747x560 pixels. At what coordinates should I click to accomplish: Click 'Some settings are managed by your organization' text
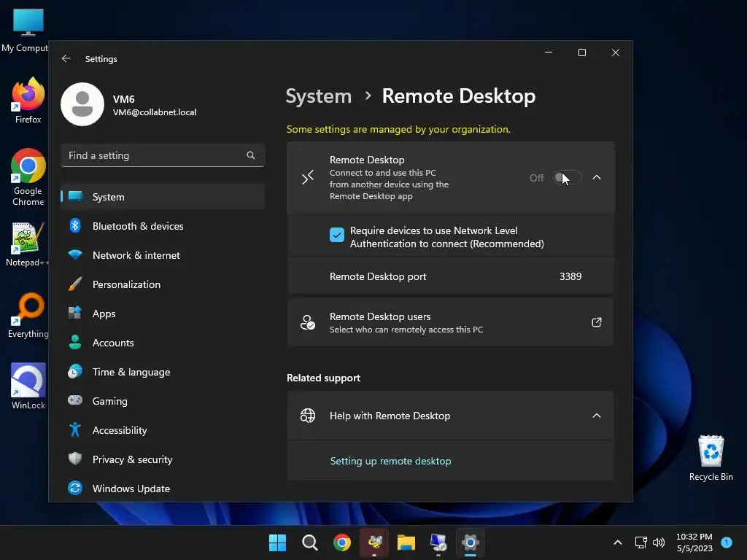tap(398, 130)
